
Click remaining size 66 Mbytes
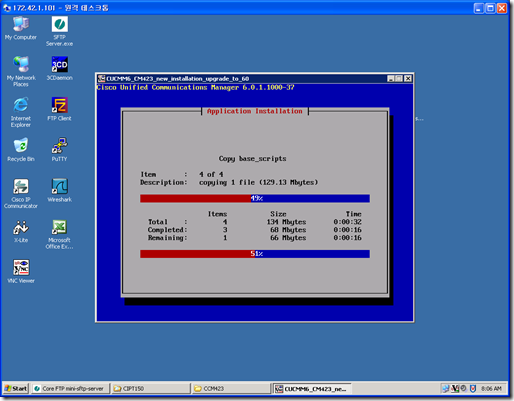[288, 238]
